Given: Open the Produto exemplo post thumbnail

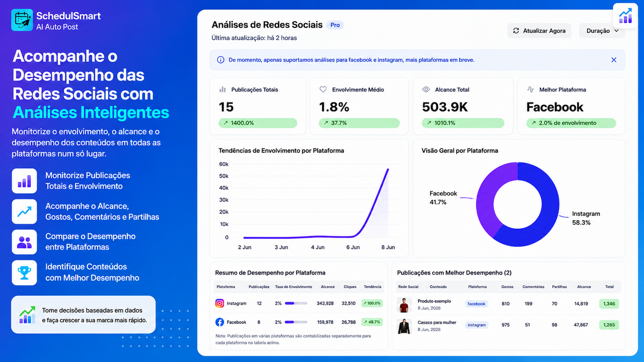Looking at the screenshot, I should pyautogui.click(x=404, y=305).
